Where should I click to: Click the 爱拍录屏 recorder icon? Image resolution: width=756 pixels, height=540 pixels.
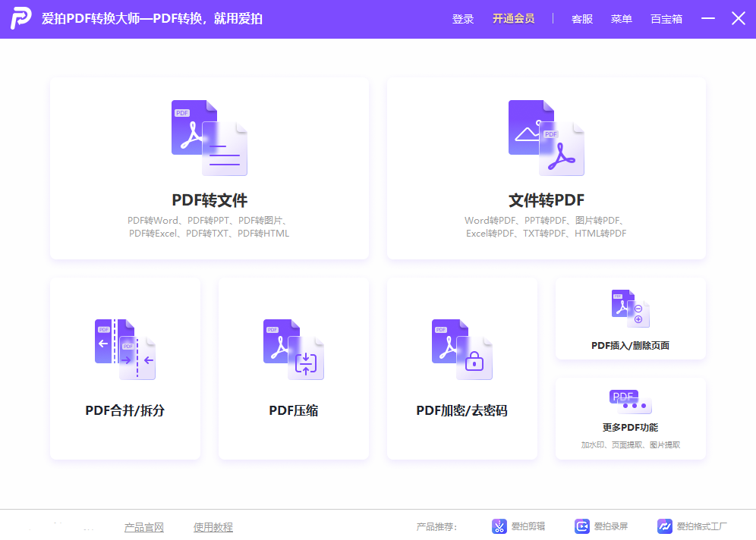pyautogui.click(x=582, y=526)
